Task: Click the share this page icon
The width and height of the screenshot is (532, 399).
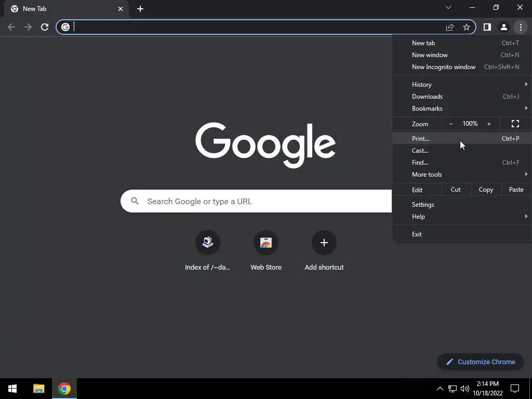Action: click(450, 27)
